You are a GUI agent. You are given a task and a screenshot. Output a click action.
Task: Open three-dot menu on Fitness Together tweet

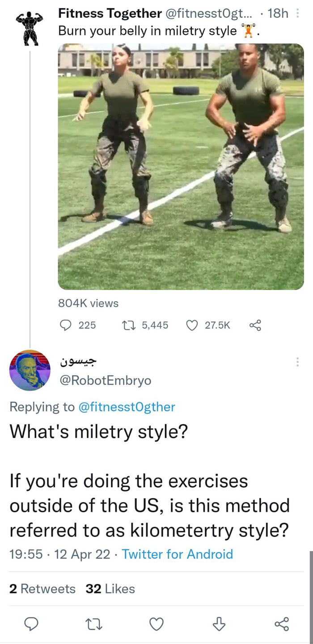[x=298, y=14]
